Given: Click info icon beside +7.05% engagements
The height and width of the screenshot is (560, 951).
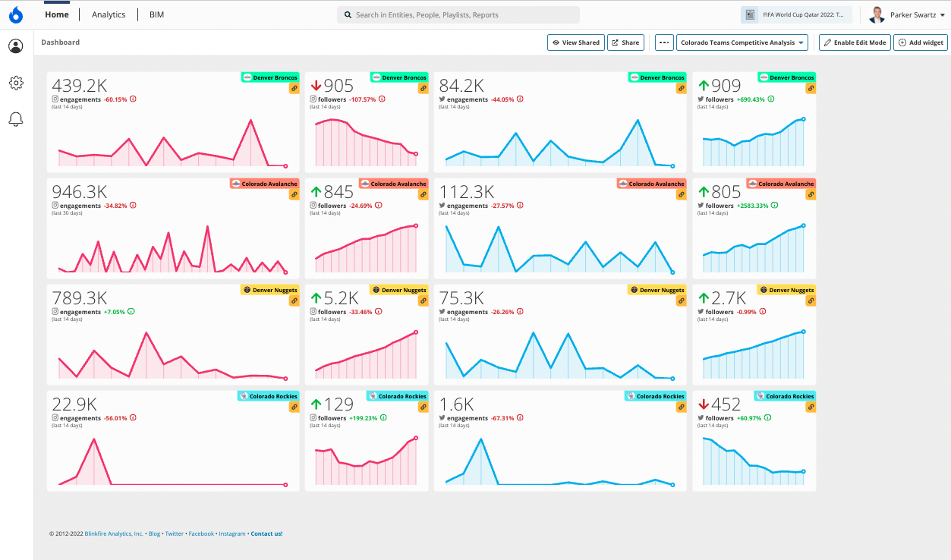Looking at the screenshot, I should 131,312.
